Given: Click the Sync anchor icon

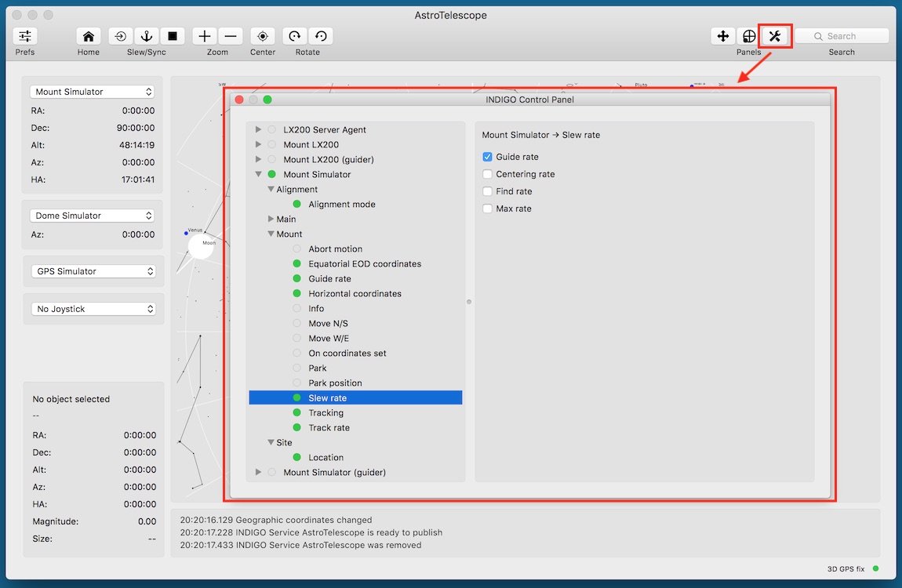Looking at the screenshot, I should click(x=147, y=36).
